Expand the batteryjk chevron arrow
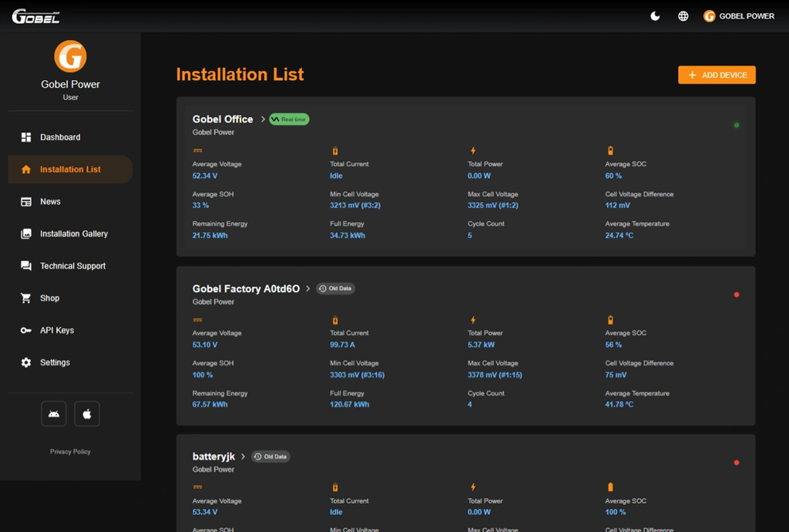 tap(243, 457)
